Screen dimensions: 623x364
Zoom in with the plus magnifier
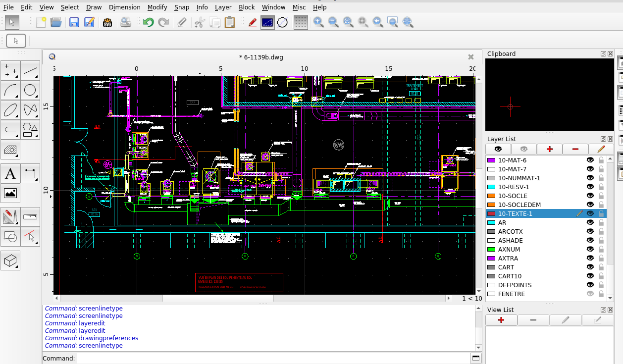(x=318, y=22)
